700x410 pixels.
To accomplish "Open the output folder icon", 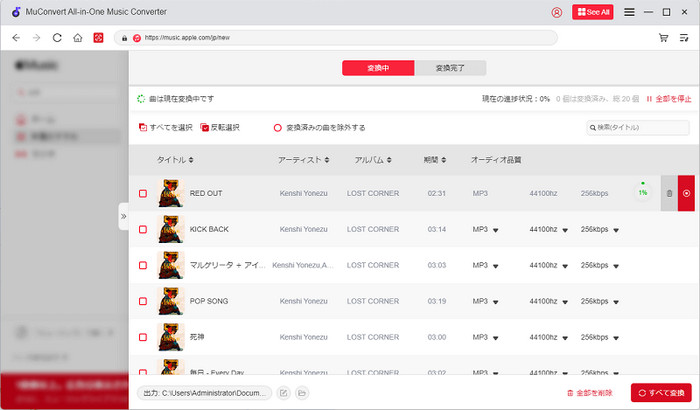I will coord(301,393).
